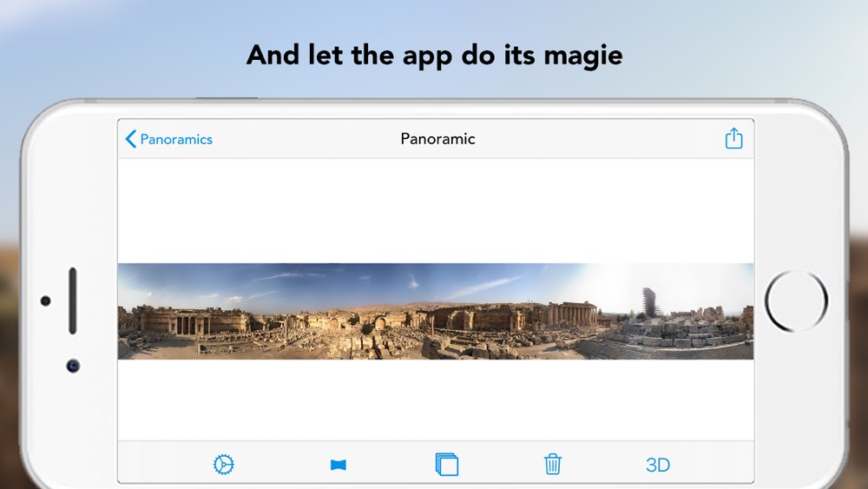The height and width of the screenshot is (489, 868).
Task: Go back to the Panoramics list
Action: click(x=169, y=139)
